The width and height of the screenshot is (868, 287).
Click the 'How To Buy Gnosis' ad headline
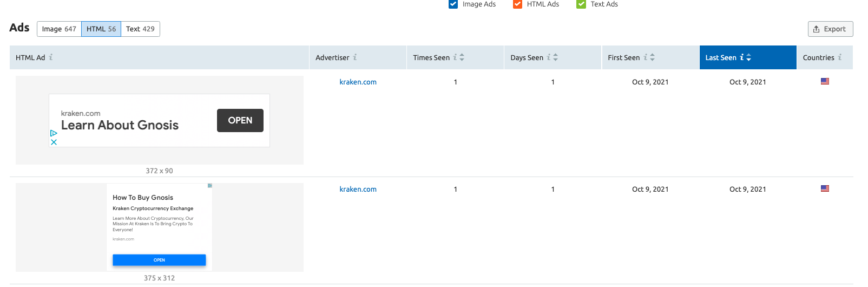(x=143, y=198)
